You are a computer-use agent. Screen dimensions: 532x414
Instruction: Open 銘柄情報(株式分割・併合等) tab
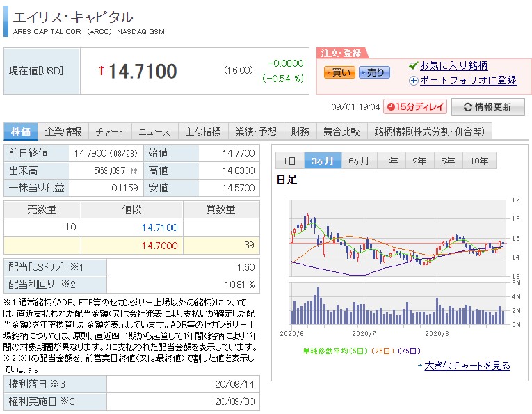tap(430, 132)
